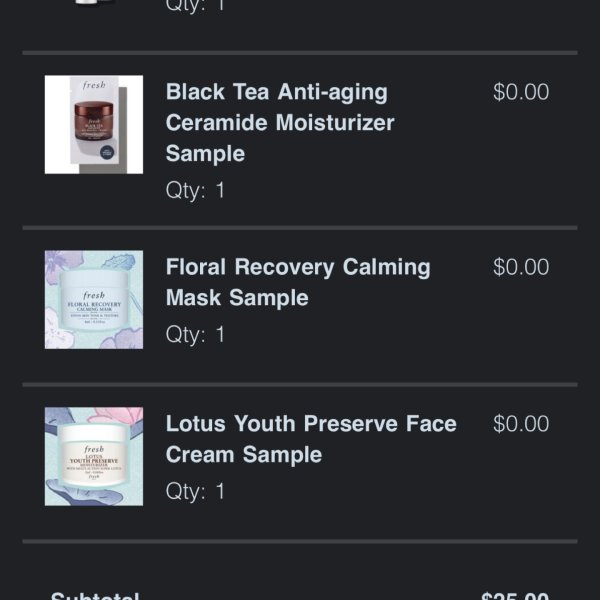Open the Black Tea Moisturizer sample thumbnail
Screen dimensions: 600x600
coord(94,124)
